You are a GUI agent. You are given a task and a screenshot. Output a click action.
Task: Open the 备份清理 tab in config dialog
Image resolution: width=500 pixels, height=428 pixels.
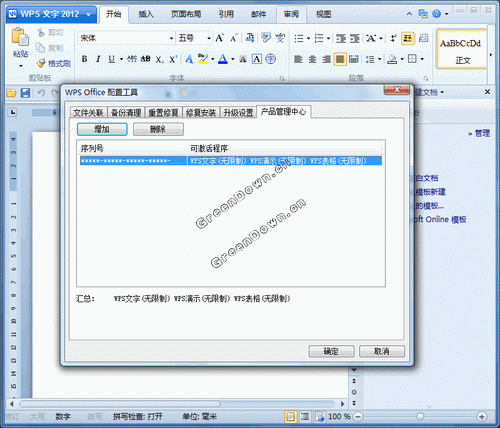tap(126, 113)
